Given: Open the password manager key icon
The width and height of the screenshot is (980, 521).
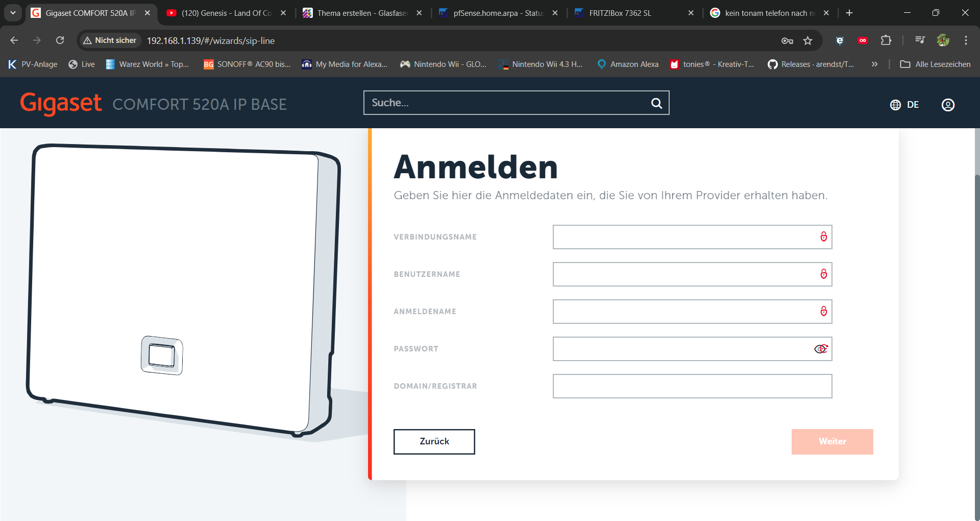Looking at the screenshot, I should coord(787,41).
